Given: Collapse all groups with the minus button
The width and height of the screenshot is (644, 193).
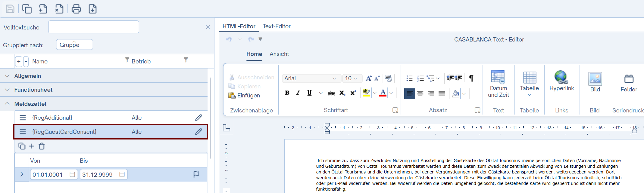Looking at the screenshot, I should pyautogui.click(x=26, y=61).
